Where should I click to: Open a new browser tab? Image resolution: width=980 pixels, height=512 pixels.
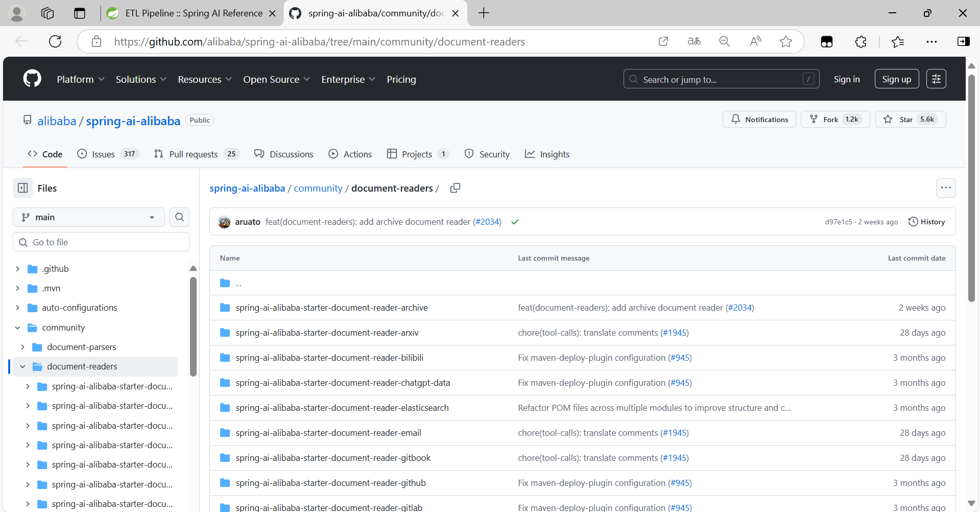[484, 13]
